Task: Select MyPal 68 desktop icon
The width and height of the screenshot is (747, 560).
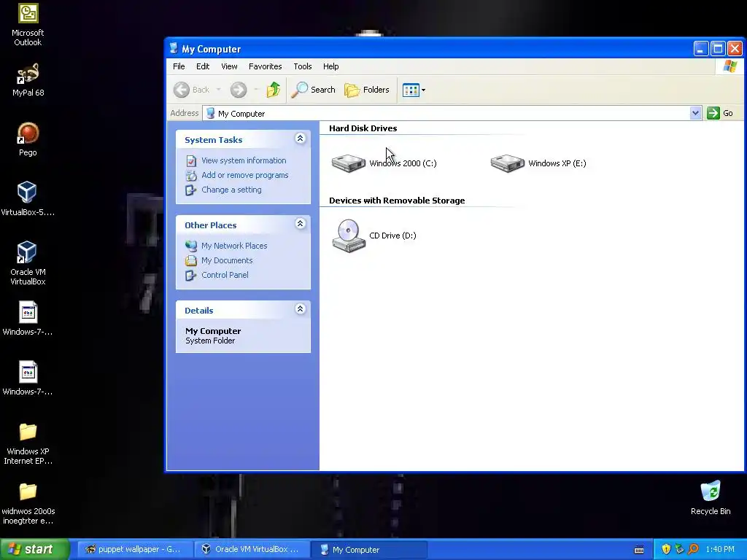Action: coord(28,80)
